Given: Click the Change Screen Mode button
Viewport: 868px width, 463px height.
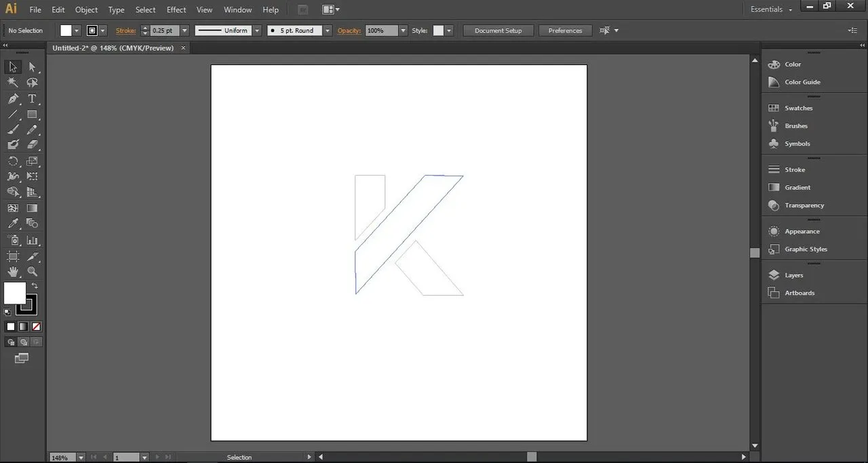Looking at the screenshot, I should click(22, 358).
